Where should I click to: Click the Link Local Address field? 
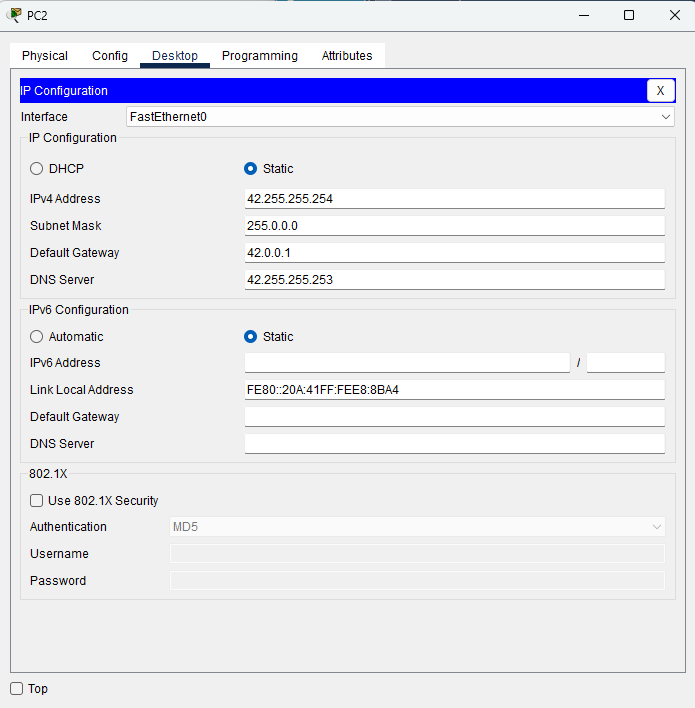454,390
